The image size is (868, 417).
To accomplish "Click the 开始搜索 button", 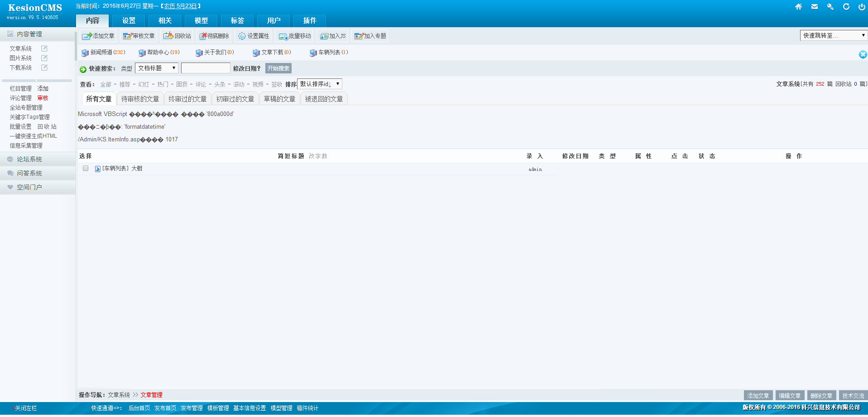I will (x=278, y=68).
